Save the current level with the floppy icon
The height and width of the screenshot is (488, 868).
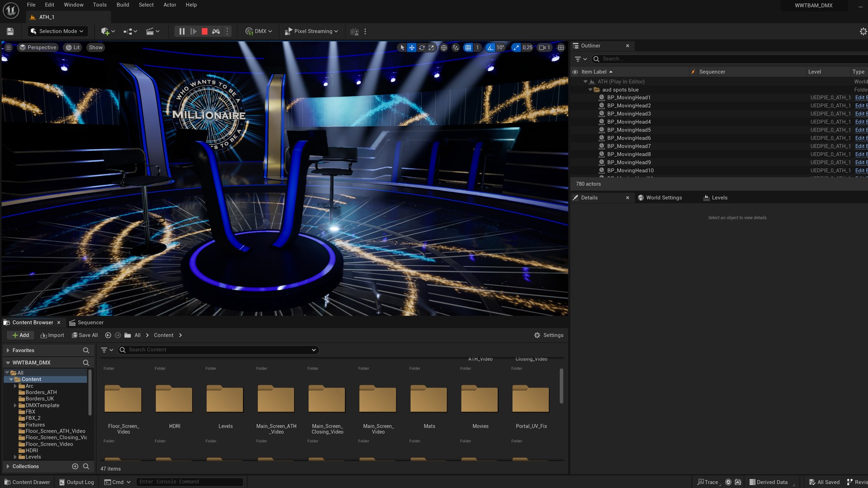[10, 31]
